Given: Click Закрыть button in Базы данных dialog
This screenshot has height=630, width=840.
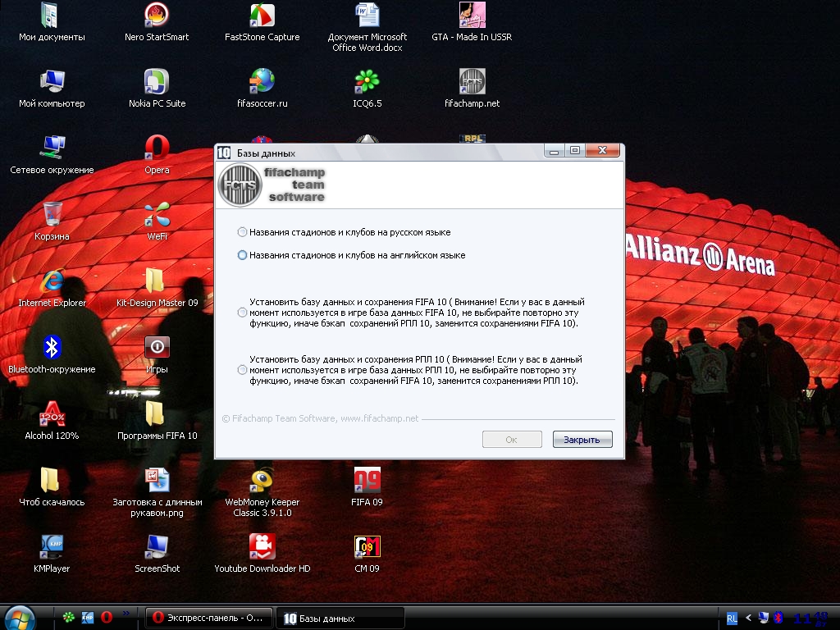Looking at the screenshot, I should [x=582, y=440].
